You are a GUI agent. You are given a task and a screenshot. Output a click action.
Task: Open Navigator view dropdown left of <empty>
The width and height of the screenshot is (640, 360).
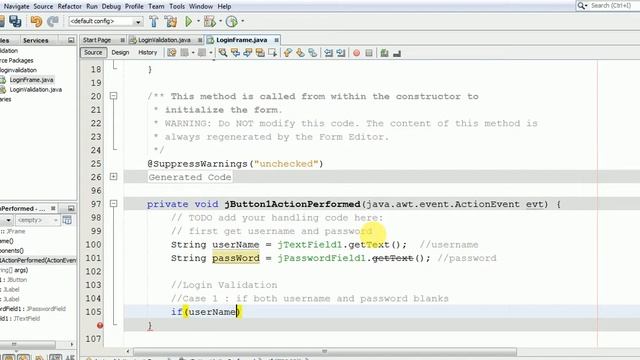(x=7, y=220)
